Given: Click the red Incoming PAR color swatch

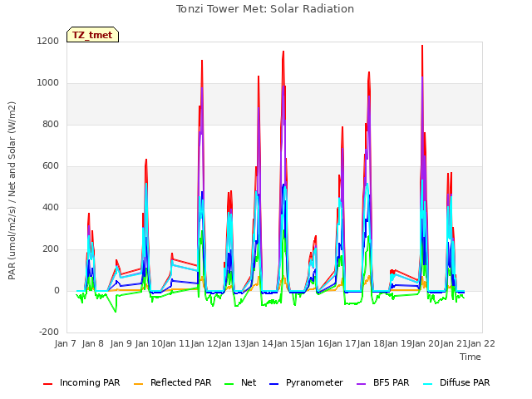Looking at the screenshot, I should (48, 384).
